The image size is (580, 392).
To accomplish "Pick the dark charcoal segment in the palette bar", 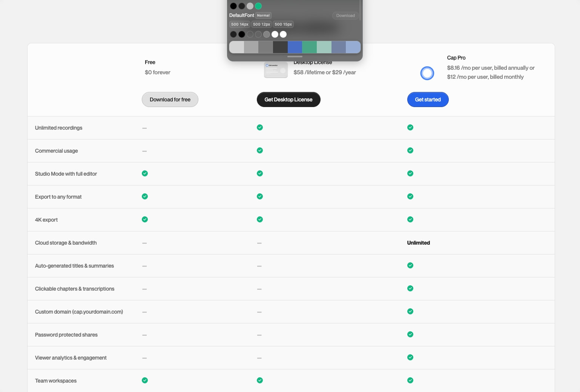I will tap(280, 47).
